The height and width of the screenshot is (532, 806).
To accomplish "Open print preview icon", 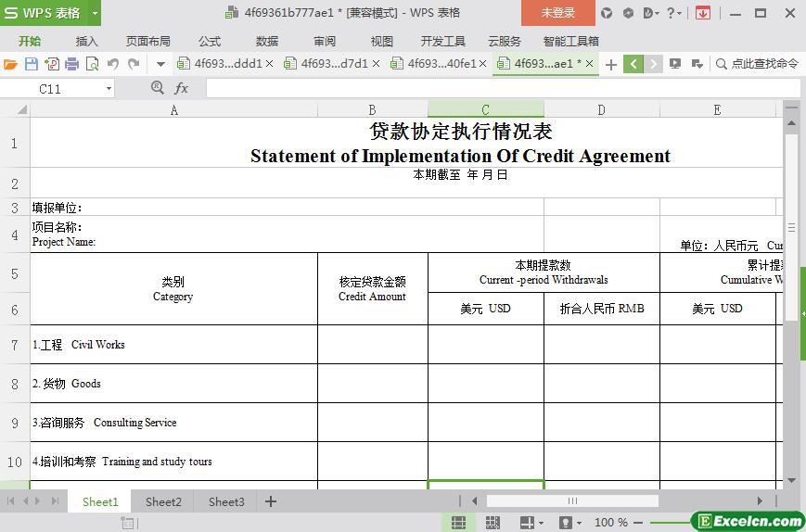I will coord(92,64).
